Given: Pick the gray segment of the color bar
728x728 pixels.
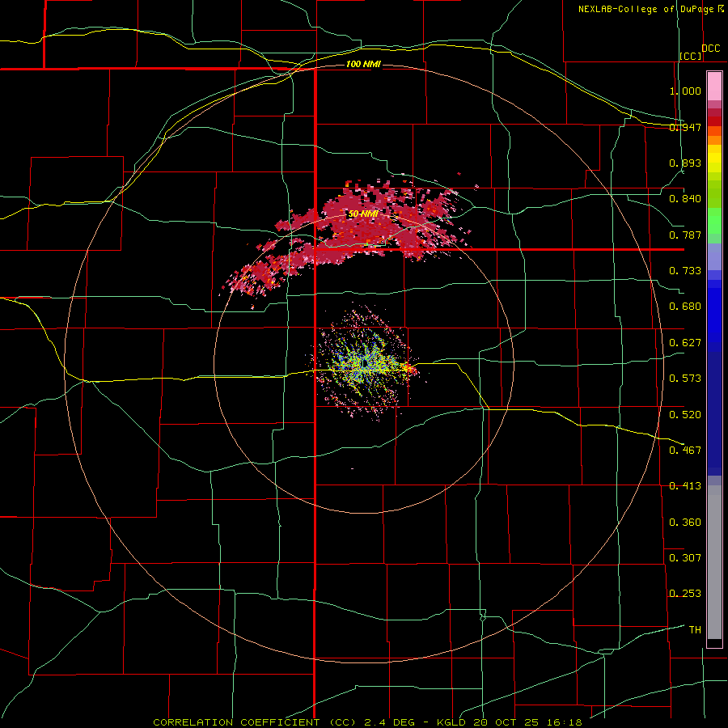Looking at the screenshot, I should click(714, 566).
